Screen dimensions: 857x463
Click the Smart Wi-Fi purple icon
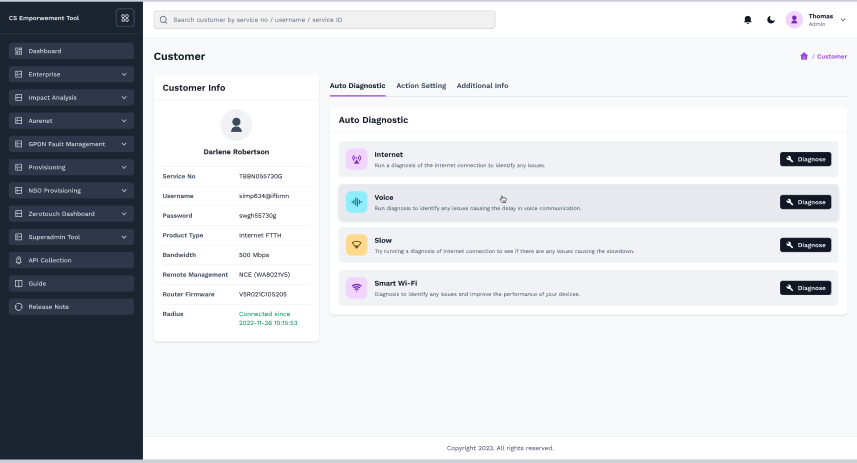click(x=356, y=288)
